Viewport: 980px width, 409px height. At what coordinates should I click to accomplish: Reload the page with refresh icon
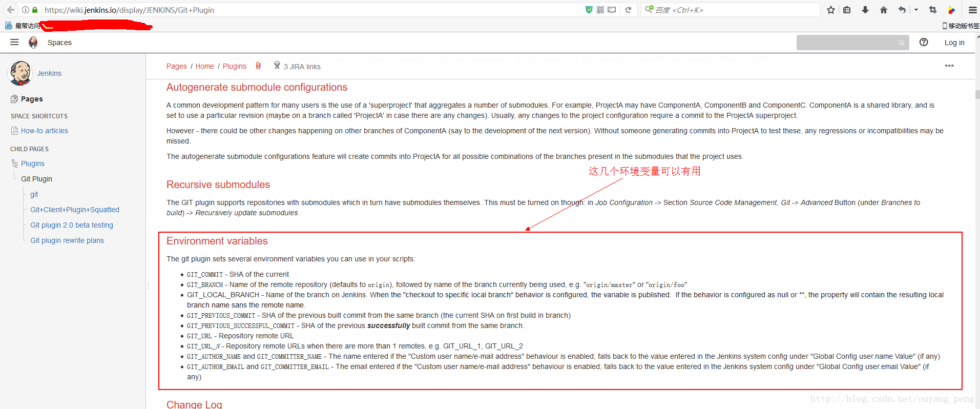[x=628, y=10]
